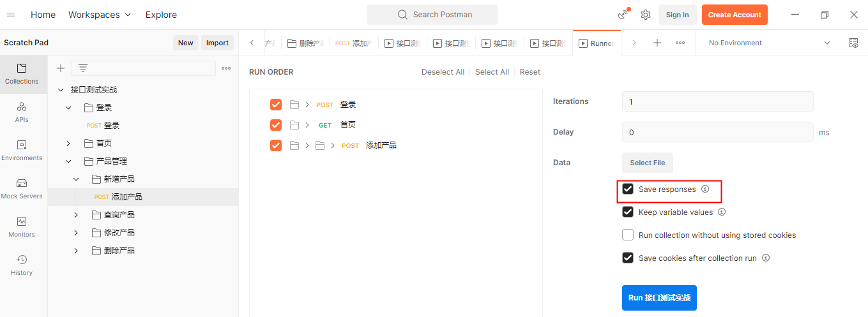The height and width of the screenshot is (317, 868).
Task: Open the environment quick look icon
Action: click(853, 43)
